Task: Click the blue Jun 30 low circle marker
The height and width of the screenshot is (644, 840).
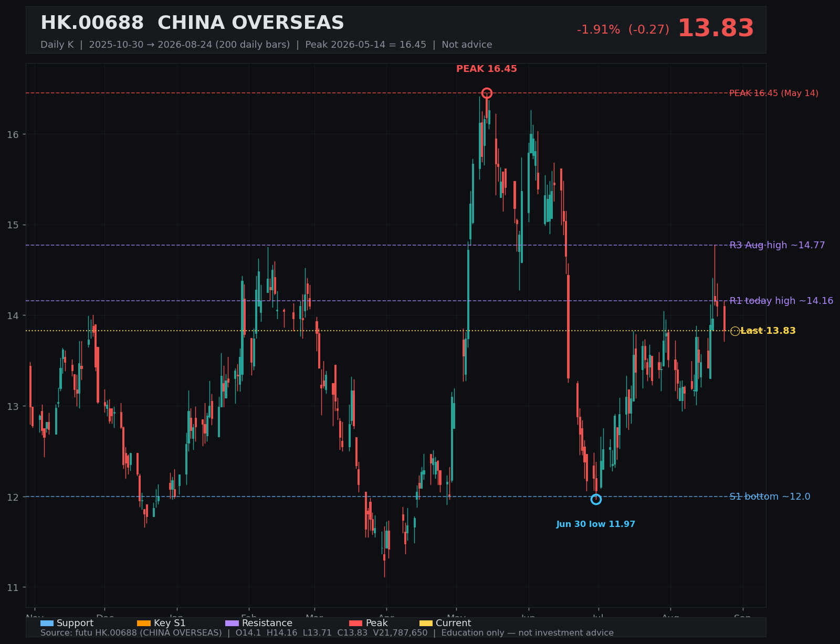Action: click(596, 499)
